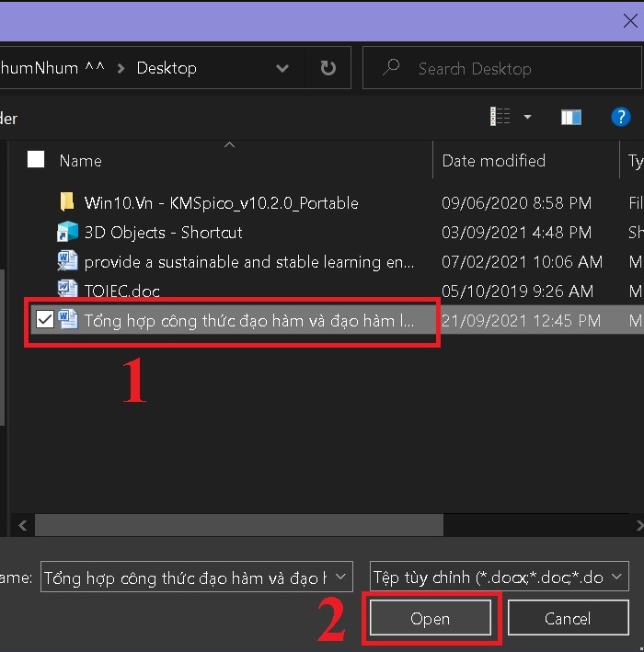Click the horizontal scrollbar thumb

click(x=239, y=526)
